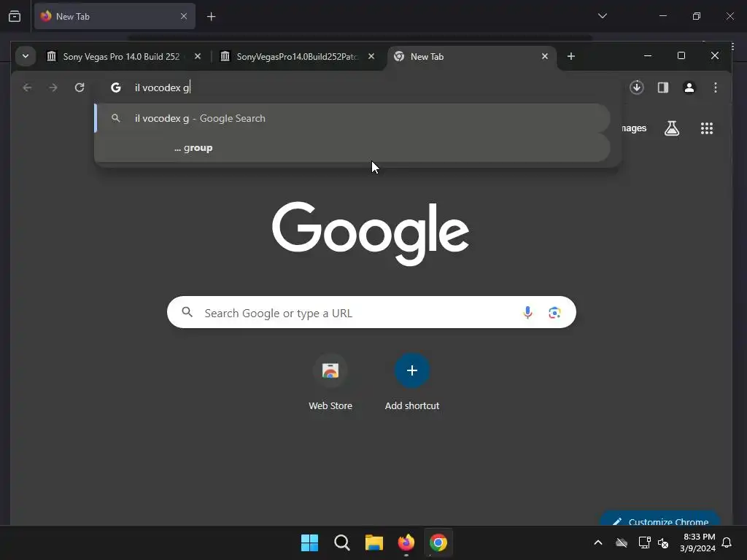Show hidden tray icons chevron
Viewport: 747px width, 560px height.
[598, 542]
